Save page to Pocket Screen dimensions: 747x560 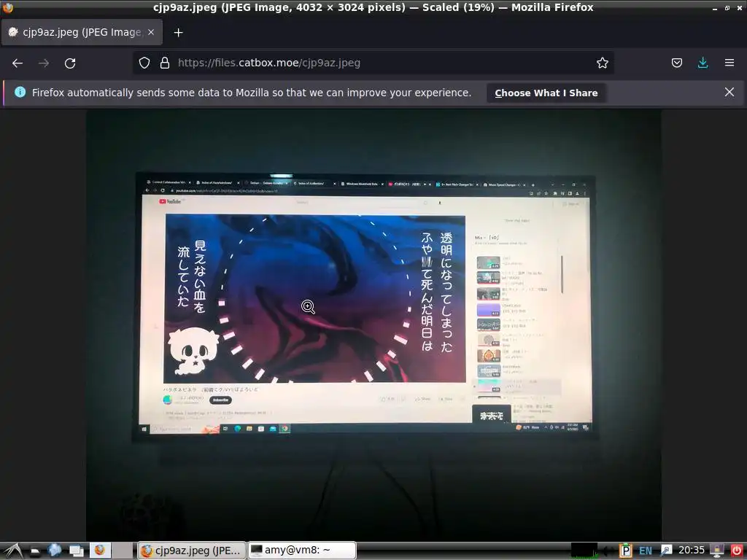[676, 63]
